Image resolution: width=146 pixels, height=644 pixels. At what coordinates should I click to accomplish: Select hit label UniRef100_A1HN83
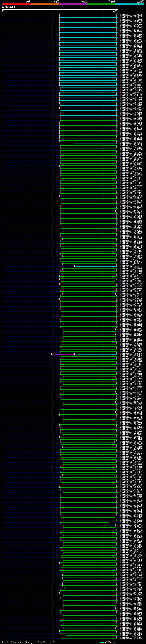tap(131, 352)
